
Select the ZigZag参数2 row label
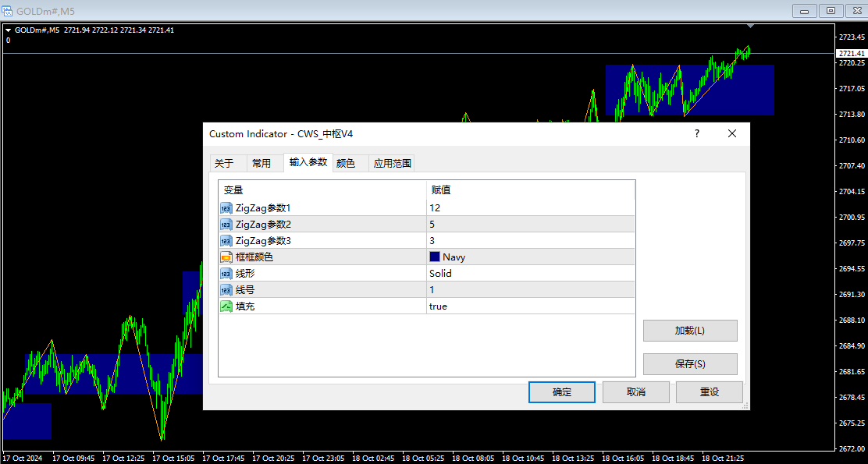tap(263, 225)
